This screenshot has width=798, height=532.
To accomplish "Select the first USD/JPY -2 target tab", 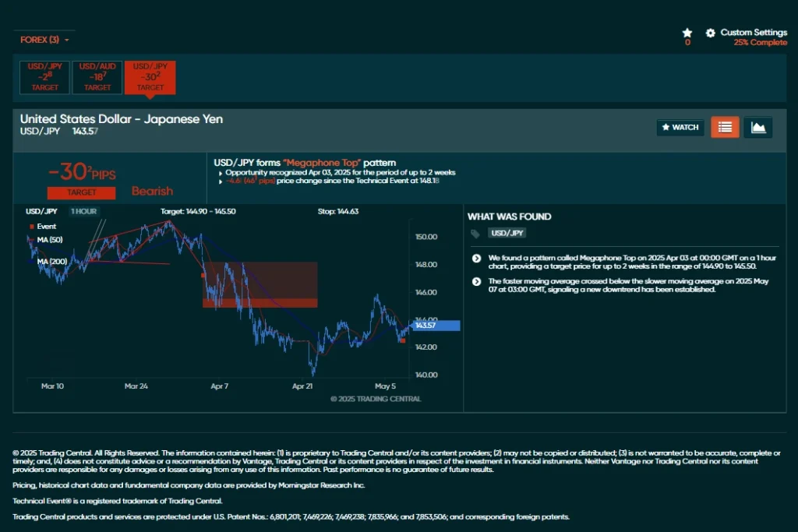I will [45, 77].
